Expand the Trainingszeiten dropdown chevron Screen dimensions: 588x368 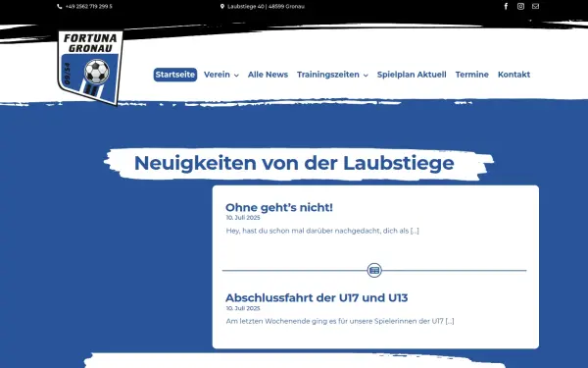coord(366,76)
